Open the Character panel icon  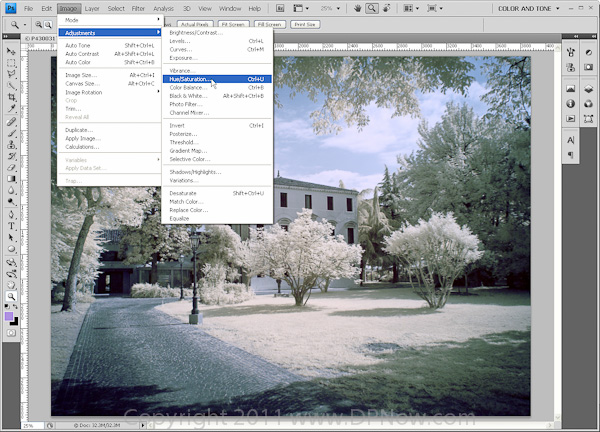570,141
